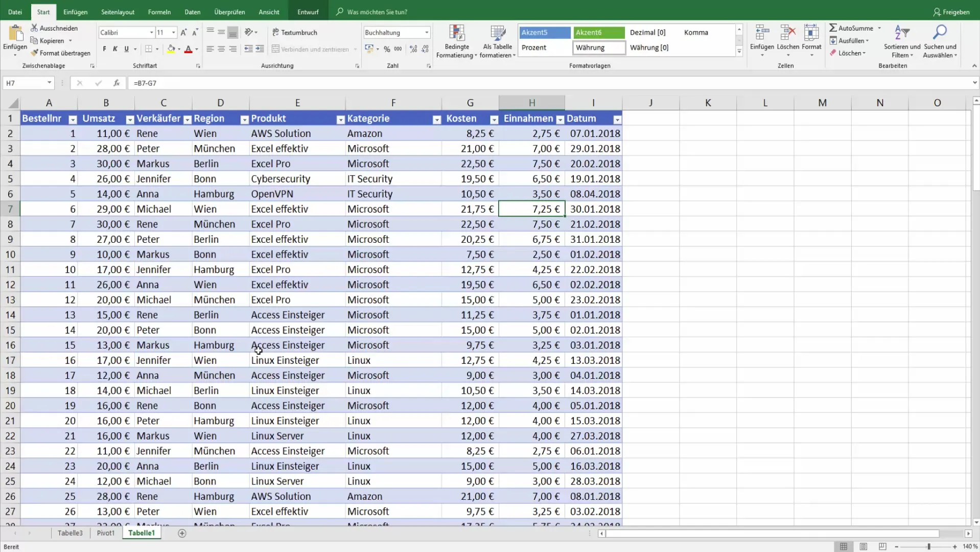
Task: Click the AutoSumme sigma icon
Action: (x=833, y=28)
